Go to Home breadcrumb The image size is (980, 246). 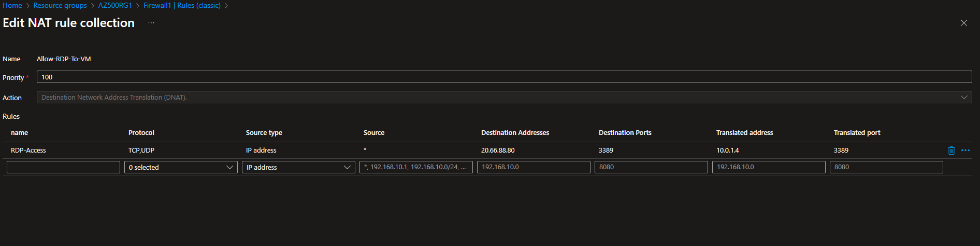(x=12, y=5)
